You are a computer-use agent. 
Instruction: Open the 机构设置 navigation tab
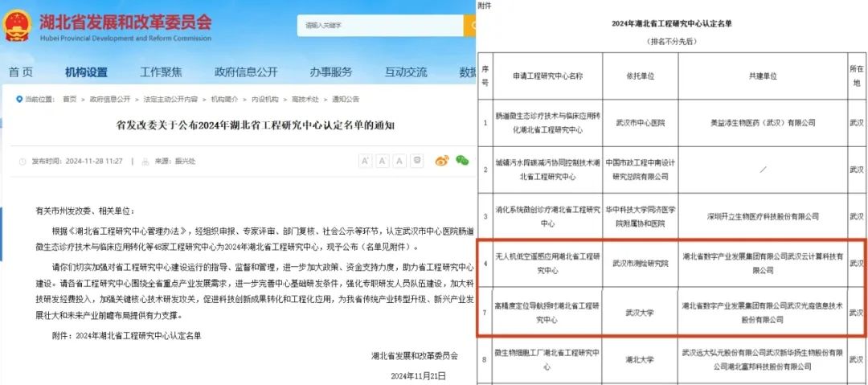pyautogui.click(x=86, y=72)
